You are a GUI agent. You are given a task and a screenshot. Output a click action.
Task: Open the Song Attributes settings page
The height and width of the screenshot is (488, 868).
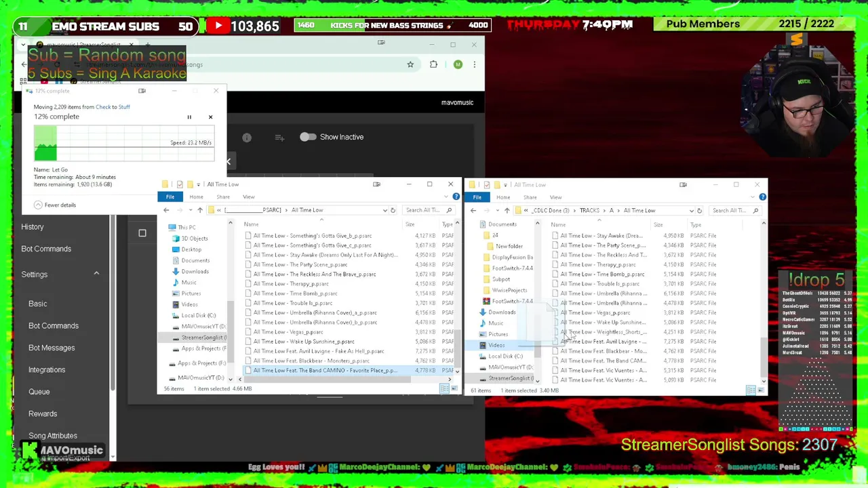coord(53,436)
